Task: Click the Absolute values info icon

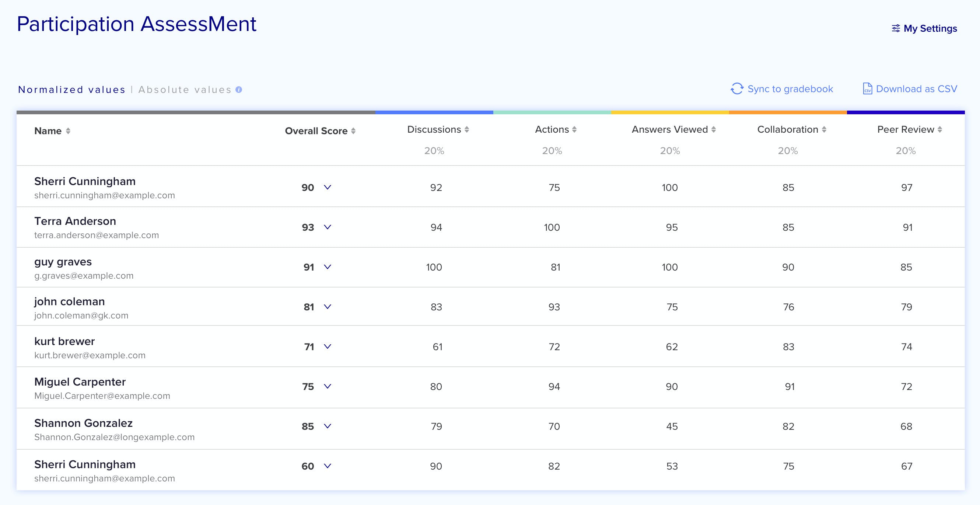Action: (238, 90)
